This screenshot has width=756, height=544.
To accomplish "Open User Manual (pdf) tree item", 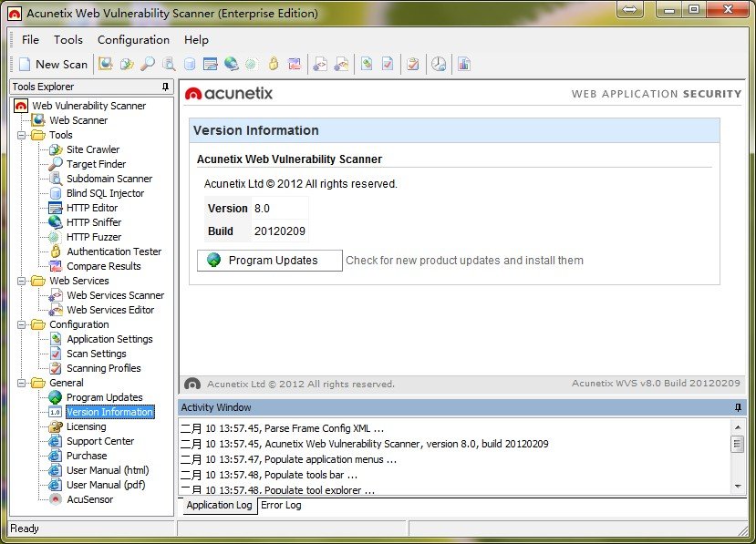I will point(106,485).
